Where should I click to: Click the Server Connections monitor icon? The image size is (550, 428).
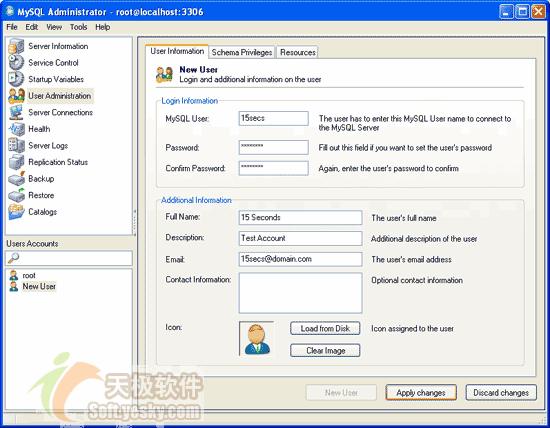point(16,112)
